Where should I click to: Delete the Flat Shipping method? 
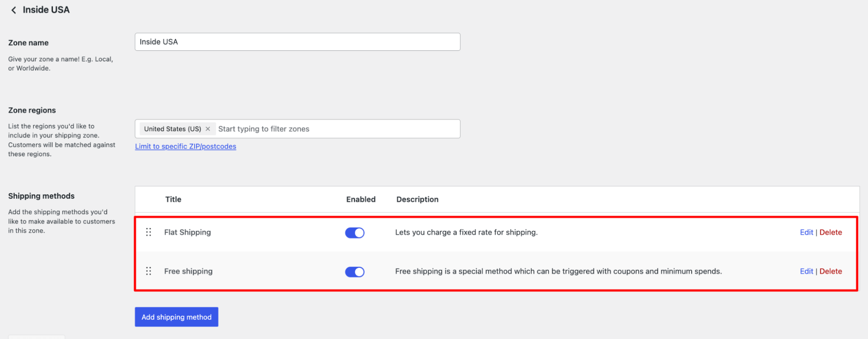(830, 232)
